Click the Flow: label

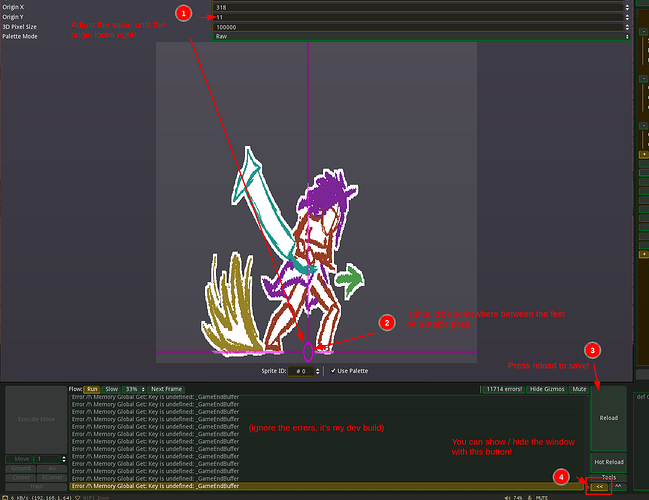pyautogui.click(x=75, y=389)
